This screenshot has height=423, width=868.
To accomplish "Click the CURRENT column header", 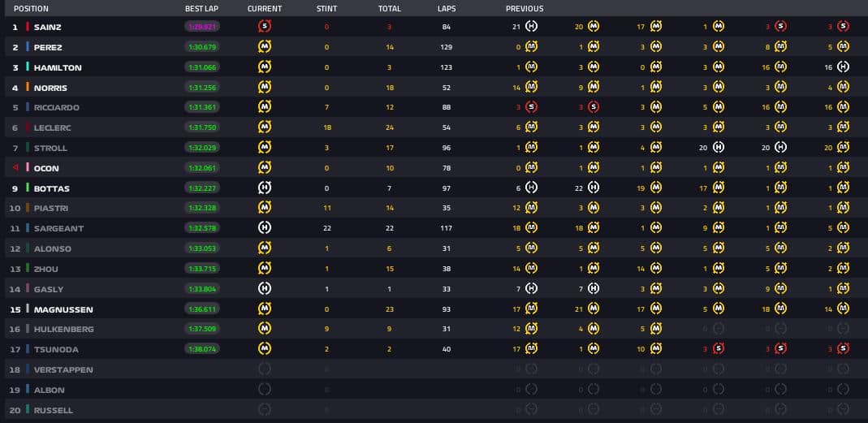I will (x=265, y=8).
